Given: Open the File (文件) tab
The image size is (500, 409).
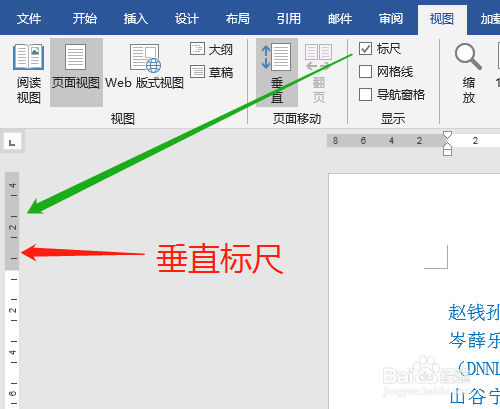Looking at the screenshot, I should [29, 19].
